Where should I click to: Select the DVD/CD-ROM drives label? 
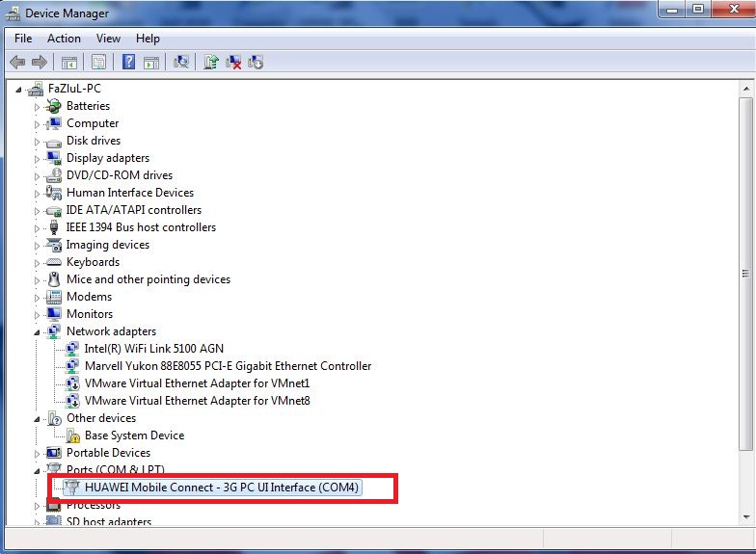[x=120, y=175]
